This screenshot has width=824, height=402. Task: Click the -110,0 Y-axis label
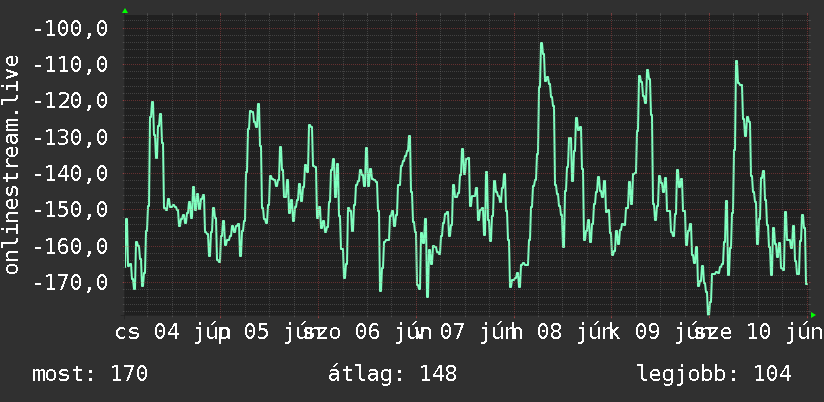pyautogui.click(x=71, y=65)
